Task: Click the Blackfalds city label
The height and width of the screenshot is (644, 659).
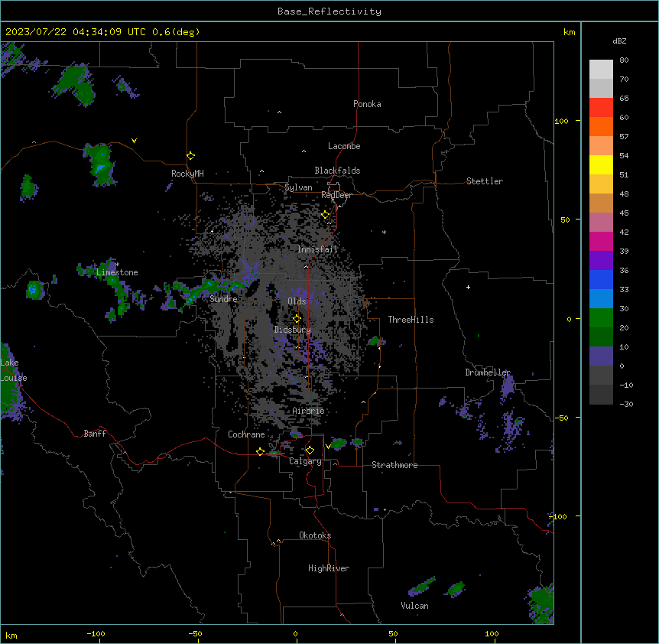Action: point(337,171)
